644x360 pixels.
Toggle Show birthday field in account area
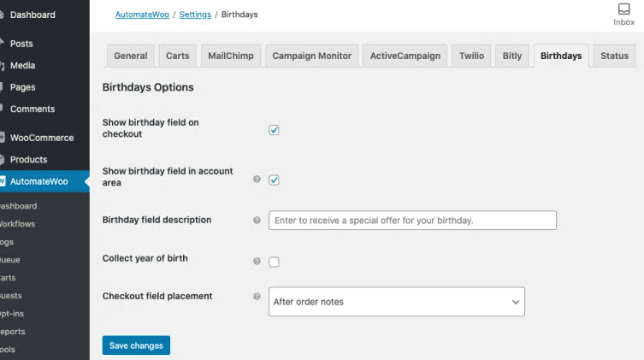[275, 180]
